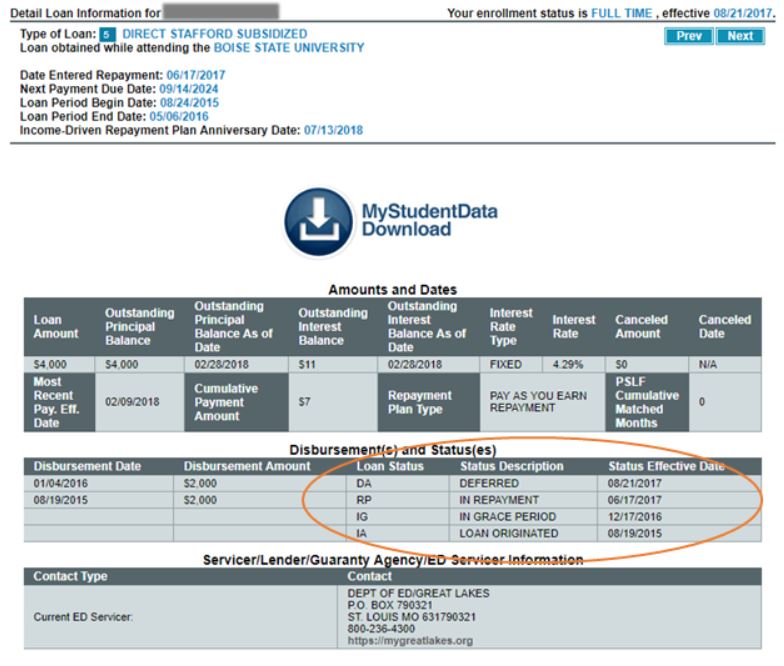Click the Canceled Date column header
Viewport: 784px width, 666px height.
coord(724,326)
